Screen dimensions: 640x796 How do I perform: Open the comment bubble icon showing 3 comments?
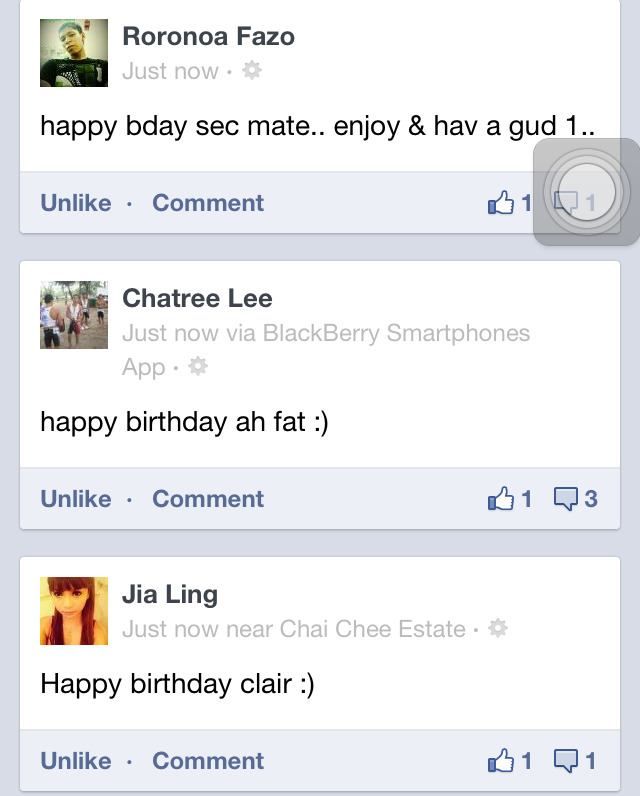tap(565, 499)
